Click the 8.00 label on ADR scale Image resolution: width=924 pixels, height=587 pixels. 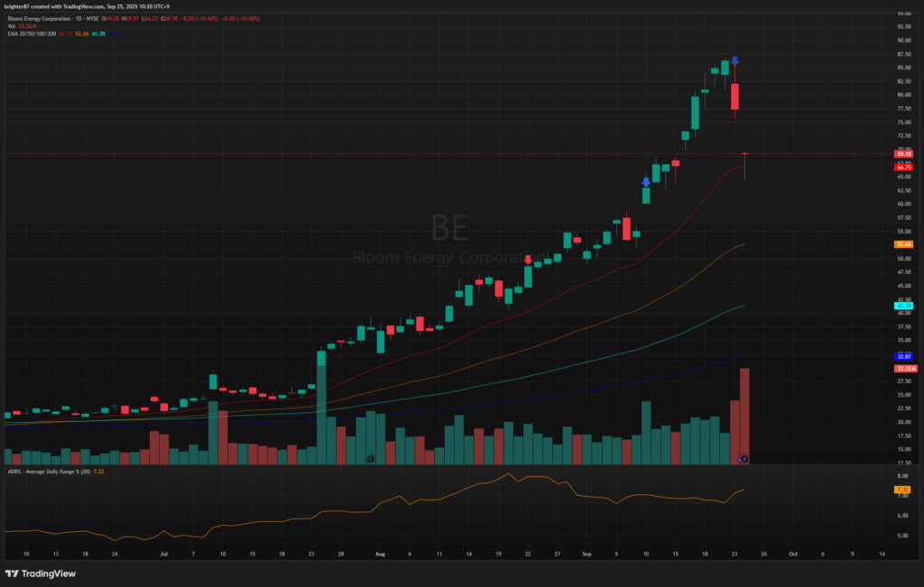902,476
